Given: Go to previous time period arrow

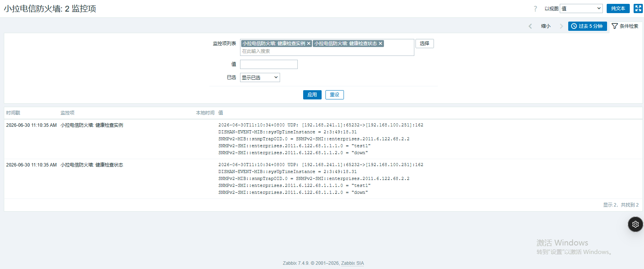Looking at the screenshot, I should (x=530, y=26).
